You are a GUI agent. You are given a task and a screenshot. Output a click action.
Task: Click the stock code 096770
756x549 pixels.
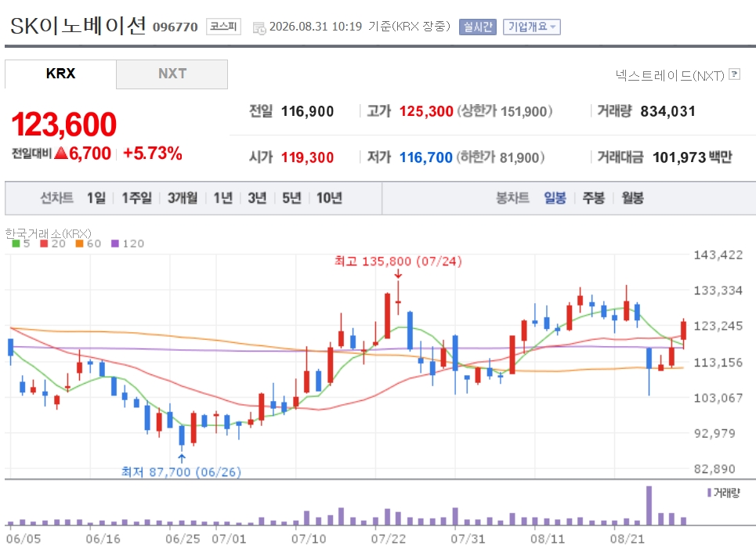[175, 27]
